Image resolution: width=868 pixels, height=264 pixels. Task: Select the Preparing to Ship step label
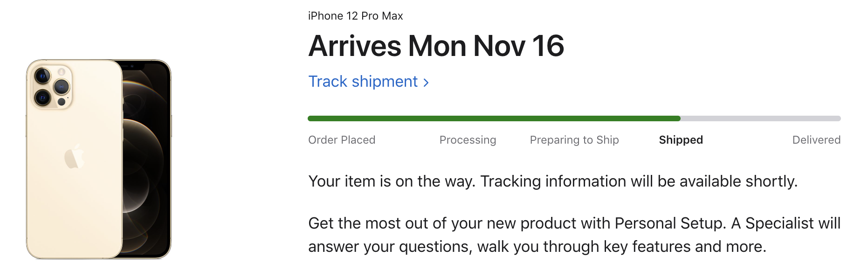pos(574,140)
